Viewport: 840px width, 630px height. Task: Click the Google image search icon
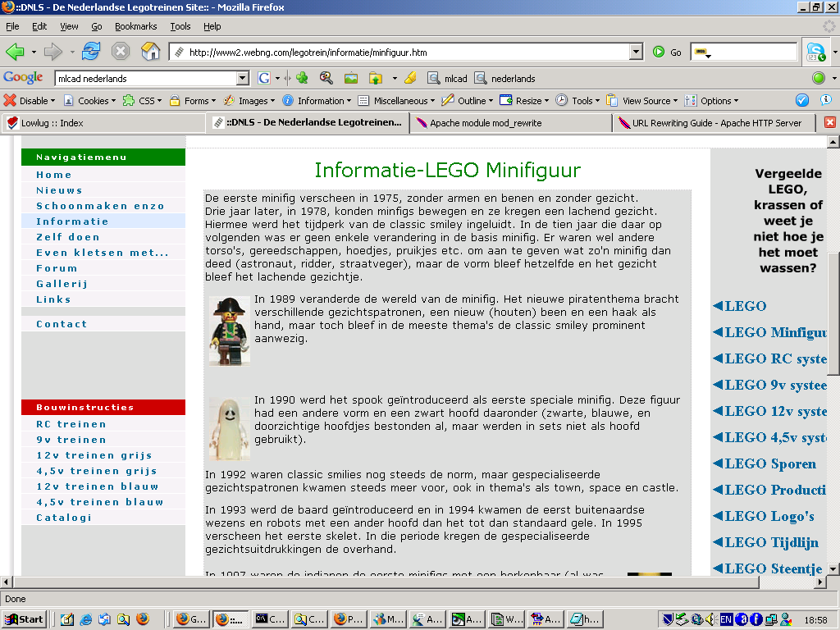(x=351, y=78)
